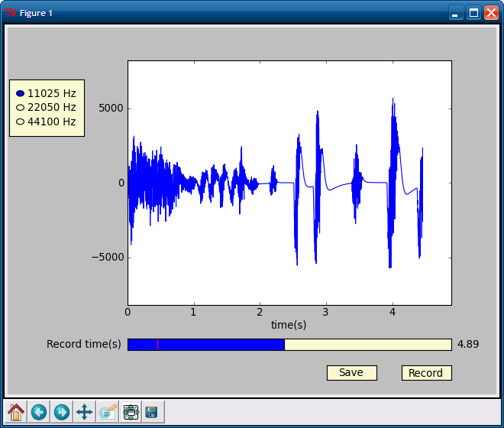Click the Home reset view icon
The image size is (504, 428).
tap(16, 412)
